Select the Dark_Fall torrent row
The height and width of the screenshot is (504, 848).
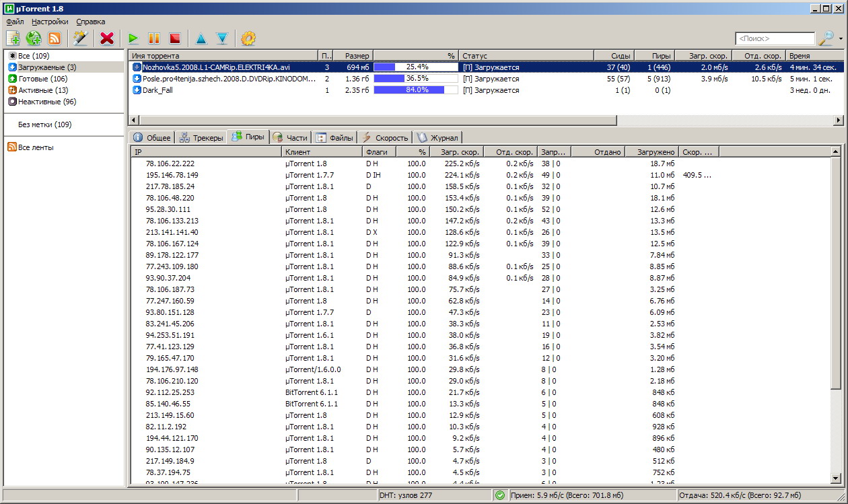pyautogui.click(x=487, y=90)
